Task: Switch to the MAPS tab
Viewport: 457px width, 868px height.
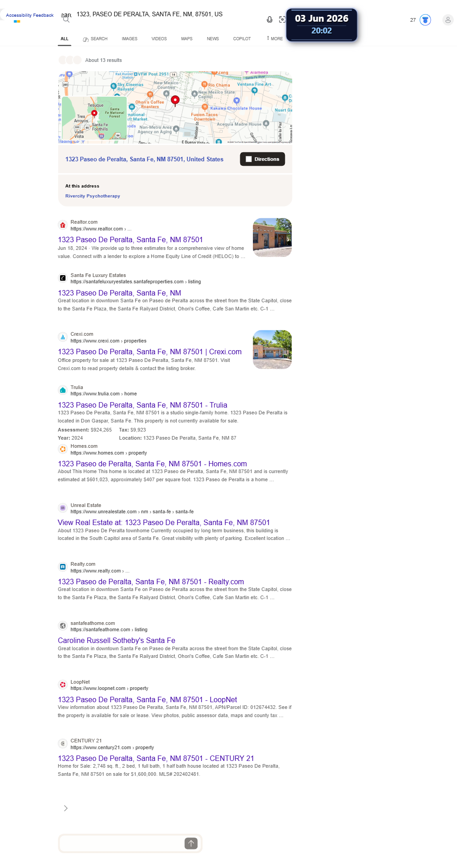Action: (x=187, y=39)
